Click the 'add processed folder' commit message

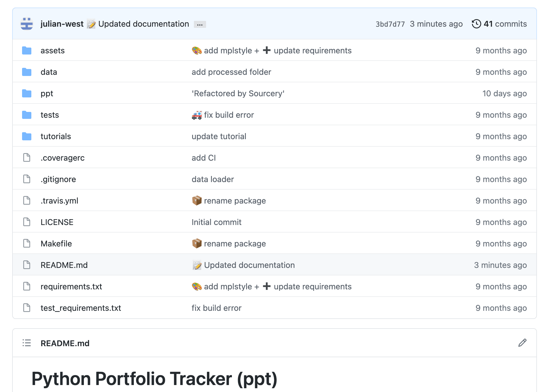(x=231, y=72)
